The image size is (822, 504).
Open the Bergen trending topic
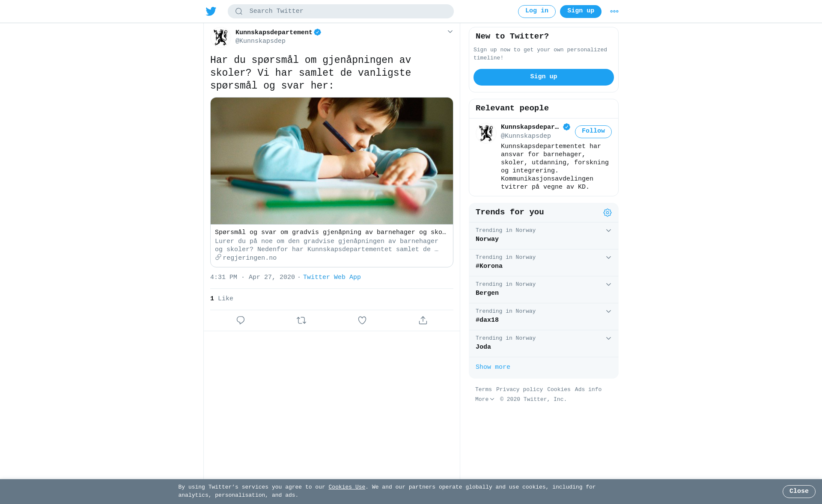tap(544, 290)
